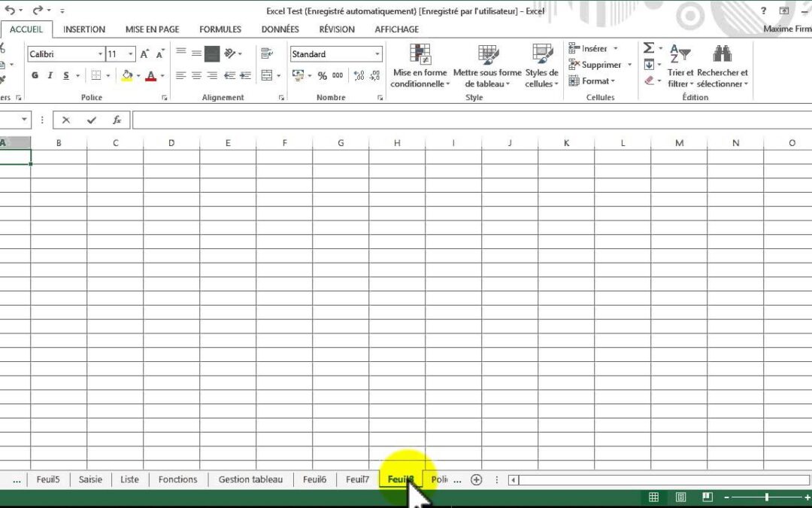
Task: Click the merge and center icon
Action: click(267, 76)
